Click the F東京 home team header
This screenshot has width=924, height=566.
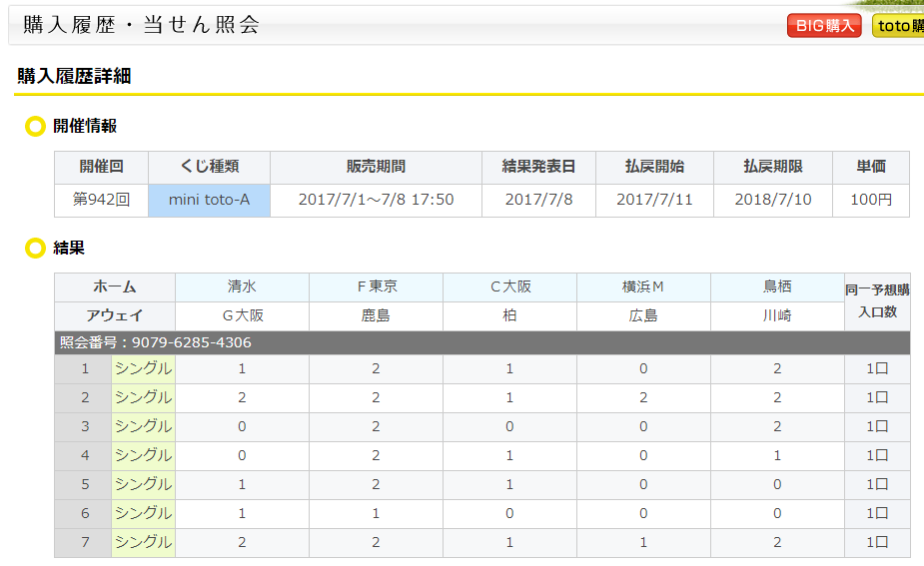[376, 287]
